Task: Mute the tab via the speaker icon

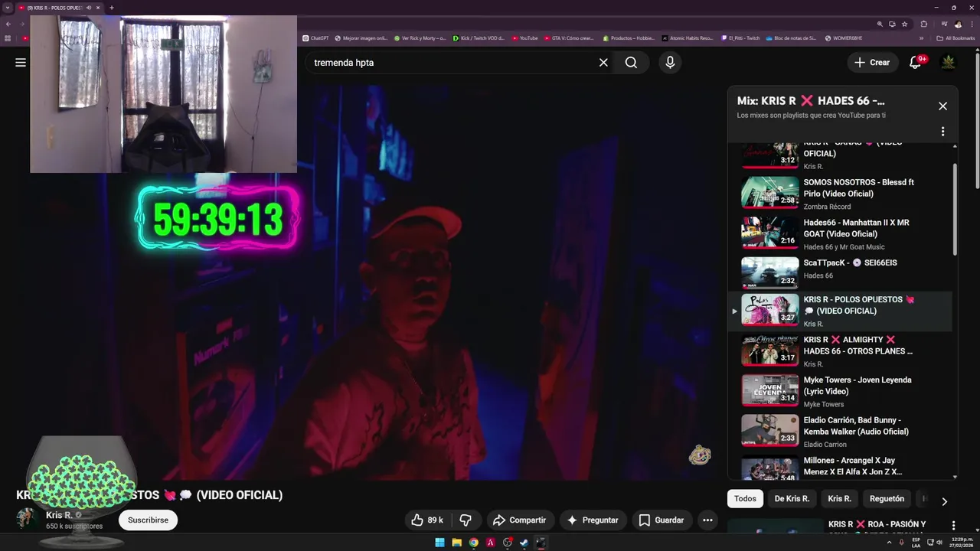Action: (89, 8)
